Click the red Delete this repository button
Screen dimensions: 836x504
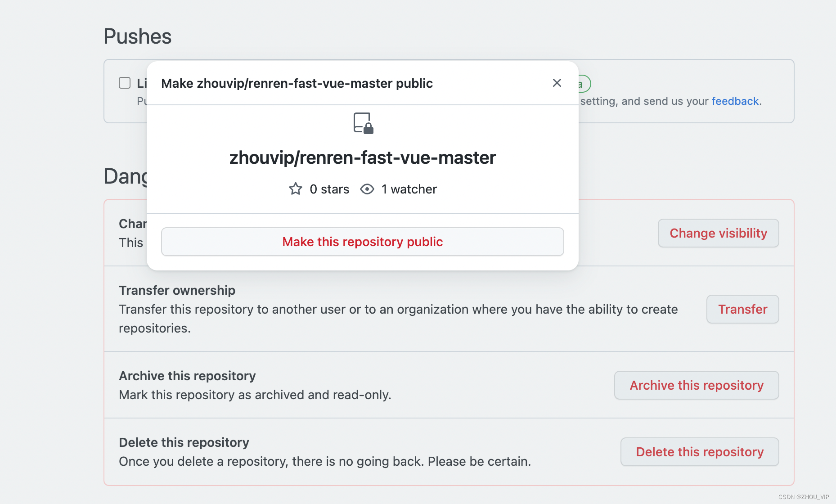point(699,452)
